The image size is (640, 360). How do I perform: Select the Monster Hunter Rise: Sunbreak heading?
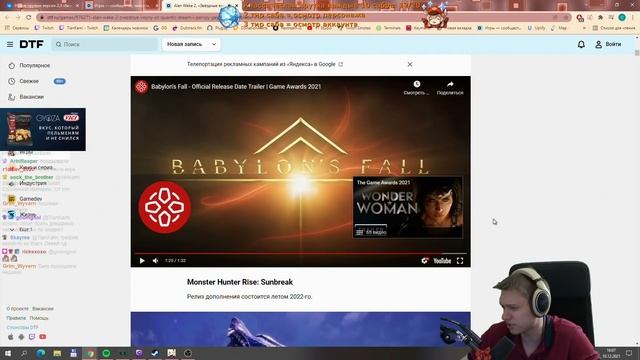tap(240, 282)
